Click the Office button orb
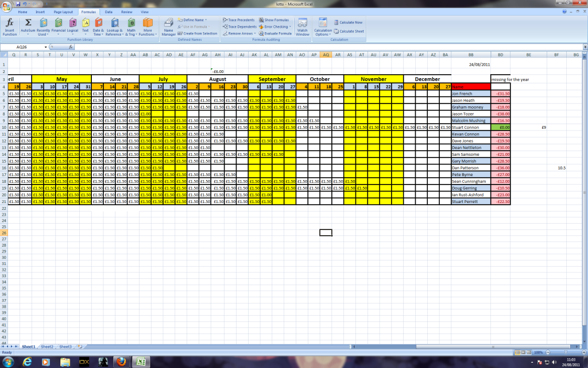The width and height of the screenshot is (588, 368). click(6, 6)
